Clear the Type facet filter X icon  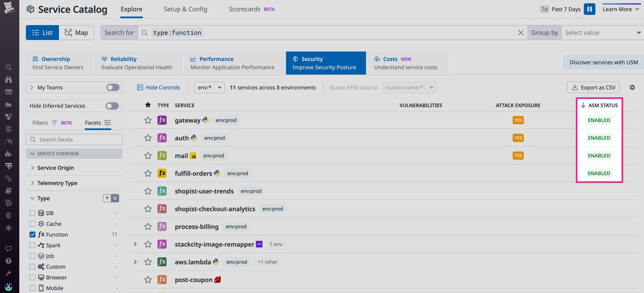115,198
